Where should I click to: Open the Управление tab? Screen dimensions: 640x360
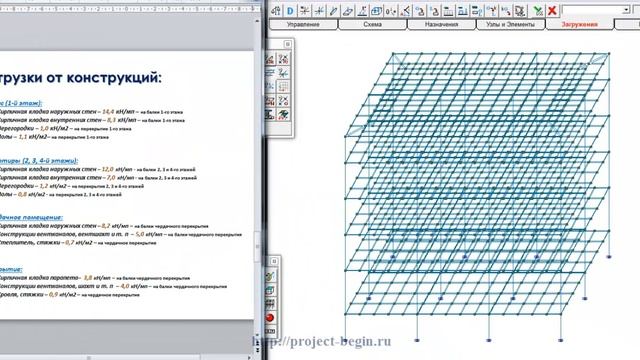[303, 24]
